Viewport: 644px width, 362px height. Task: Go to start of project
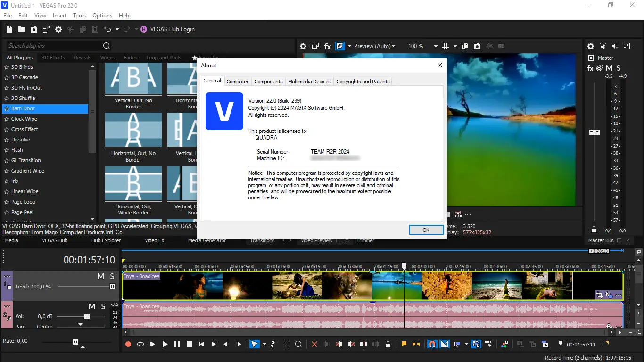[202, 345]
